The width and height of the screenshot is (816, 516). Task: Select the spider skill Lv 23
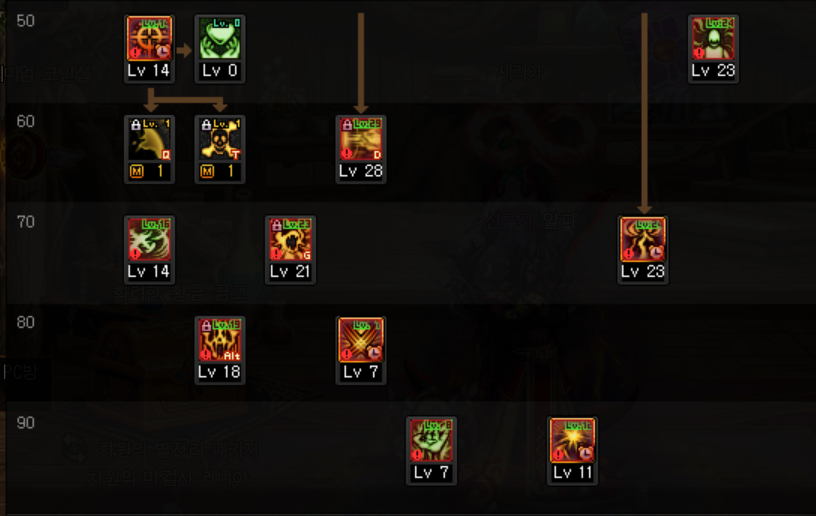point(713,38)
